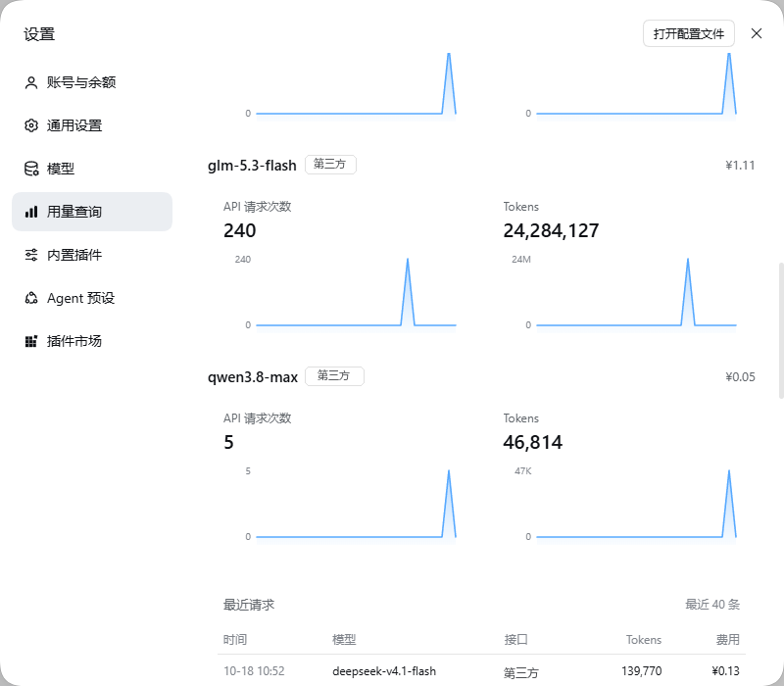Screen dimensions: 784x686
Task: Open 通用设置 settings section
Action: tap(92, 125)
